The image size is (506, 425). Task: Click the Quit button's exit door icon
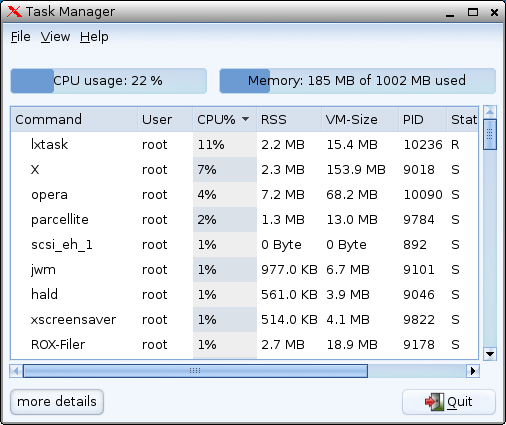[434, 402]
